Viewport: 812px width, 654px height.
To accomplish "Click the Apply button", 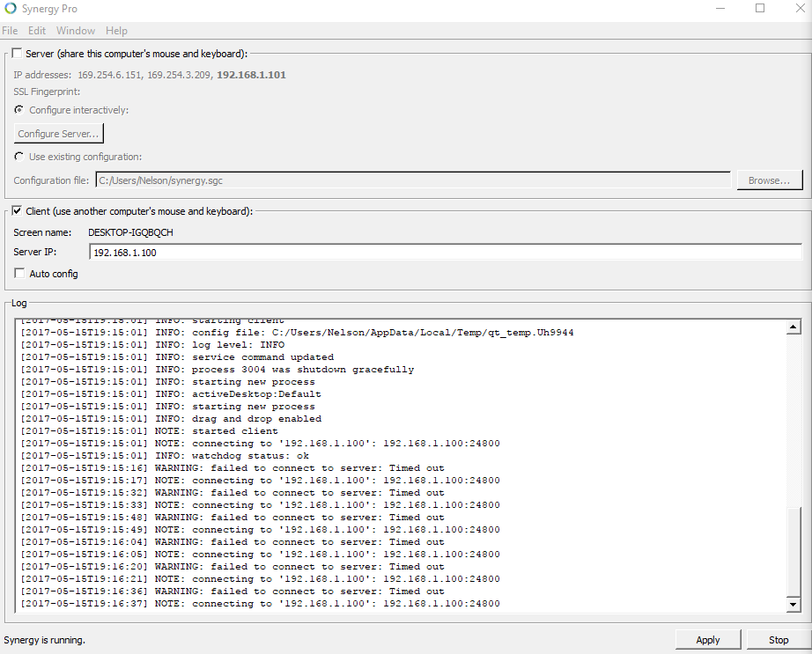I will coord(708,640).
